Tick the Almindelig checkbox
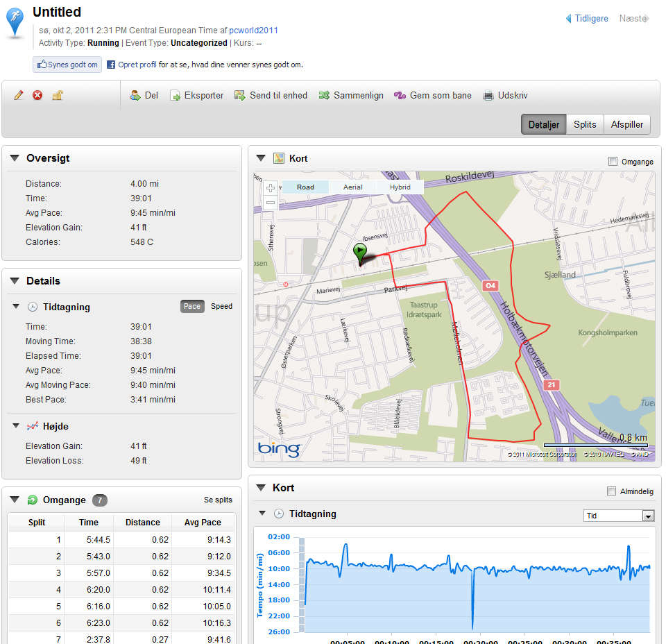 point(611,491)
